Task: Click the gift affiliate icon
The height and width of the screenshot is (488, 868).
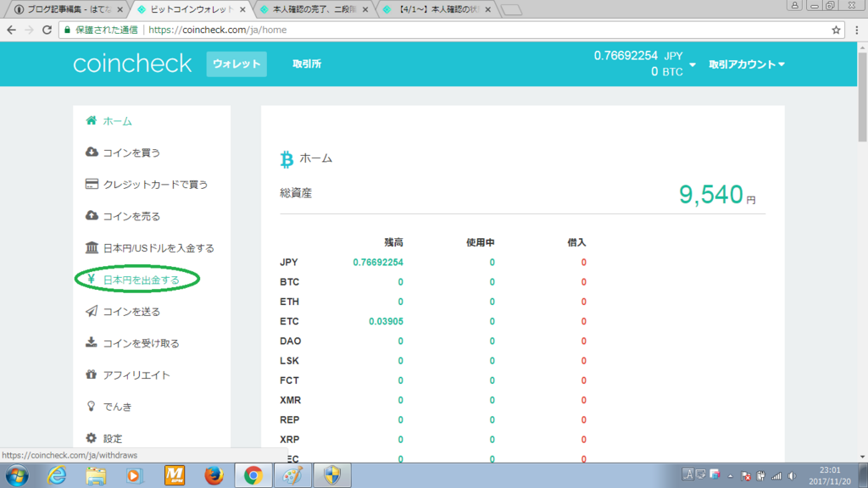Action: click(92, 374)
